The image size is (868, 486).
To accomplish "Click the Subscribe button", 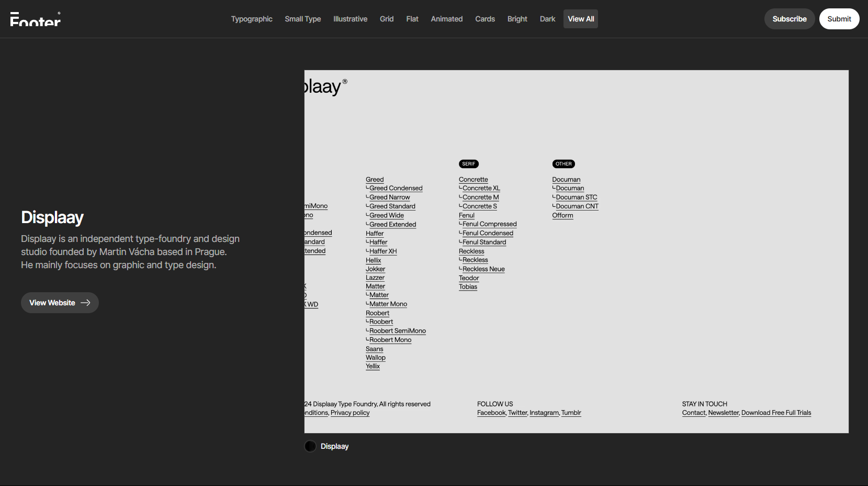I will (790, 19).
